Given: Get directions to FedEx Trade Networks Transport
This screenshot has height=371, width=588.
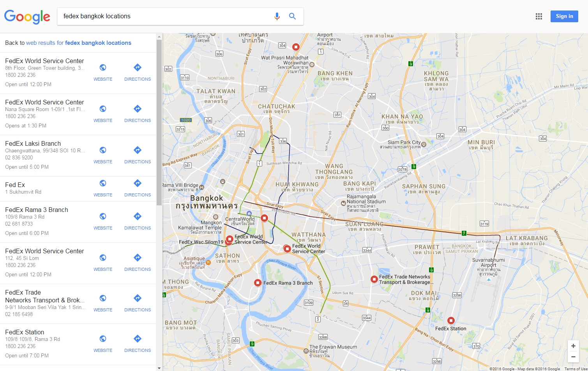Looking at the screenshot, I should coord(138,303).
